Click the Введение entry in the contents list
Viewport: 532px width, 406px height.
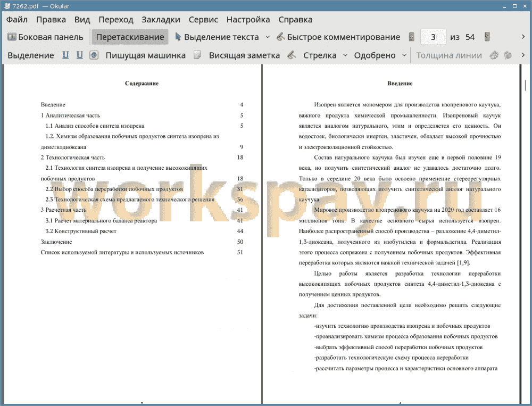coord(53,104)
